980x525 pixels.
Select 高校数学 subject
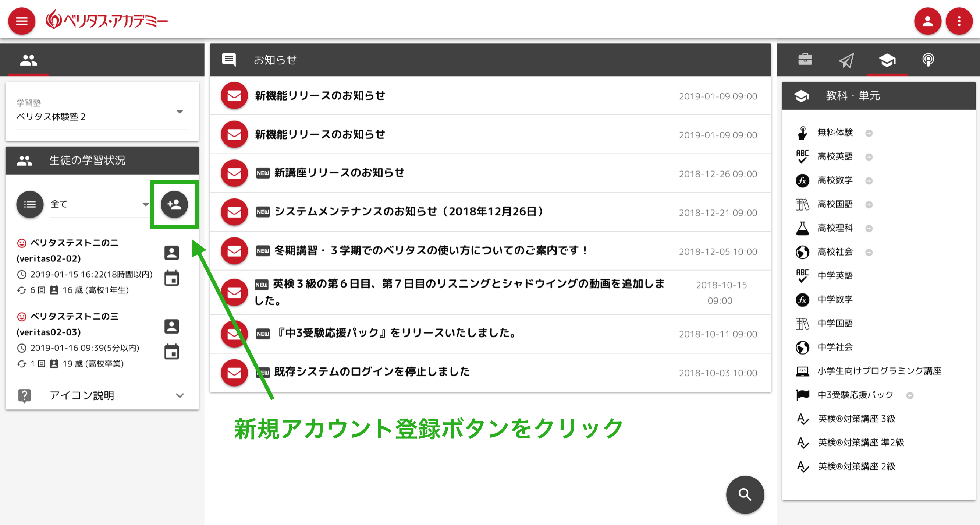tap(835, 180)
